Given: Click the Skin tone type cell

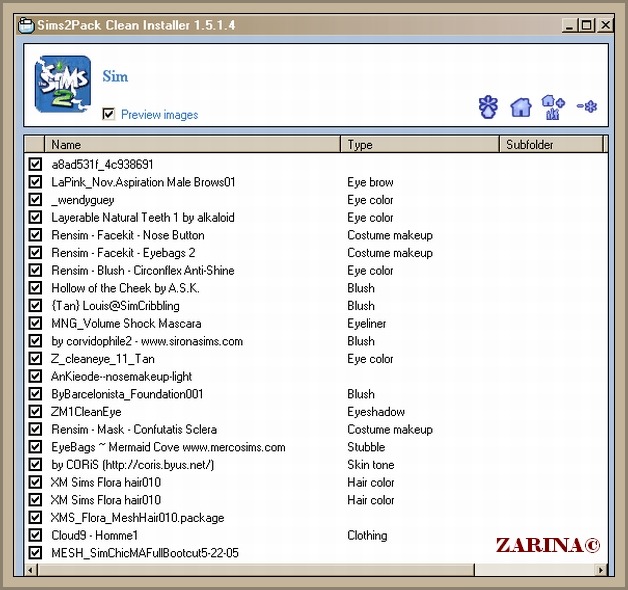Looking at the screenshot, I should coord(371,464).
